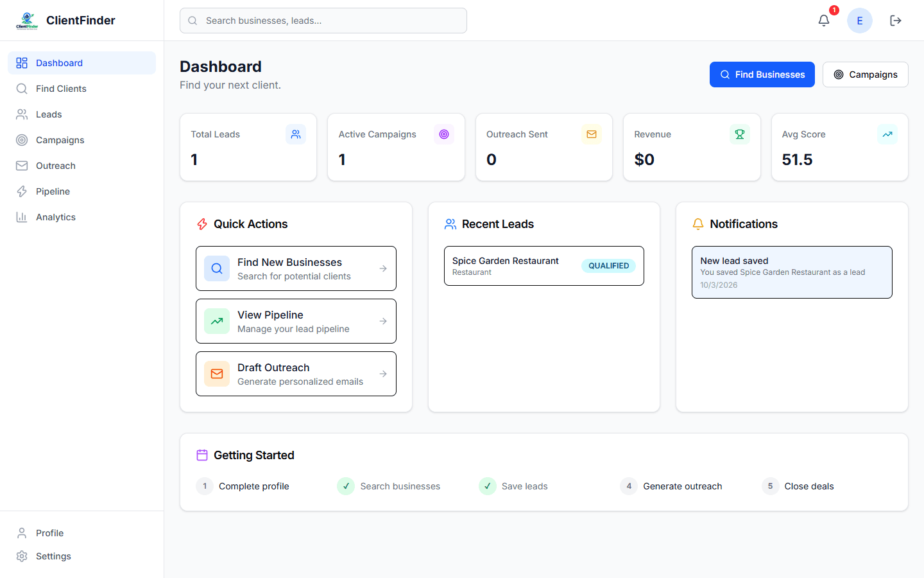The width and height of the screenshot is (924, 578).
Task: Click the Campaigns button in header area
Action: point(866,74)
